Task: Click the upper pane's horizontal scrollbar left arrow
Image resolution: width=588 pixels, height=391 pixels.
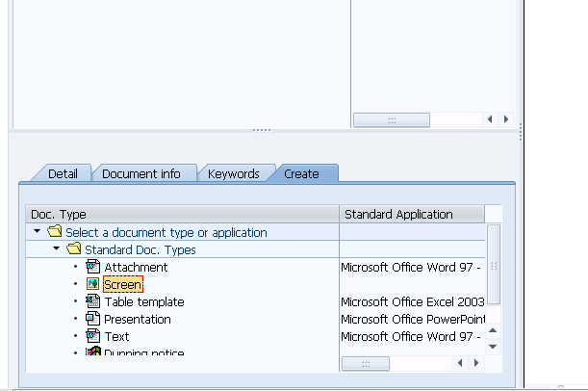Action: (x=491, y=119)
